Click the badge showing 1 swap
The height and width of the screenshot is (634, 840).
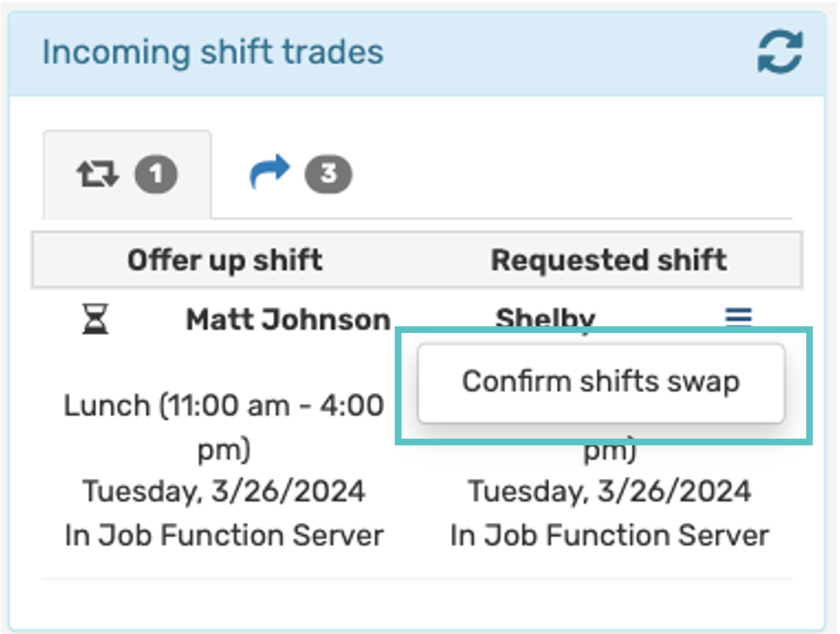pyautogui.click(x=156, y=174)
